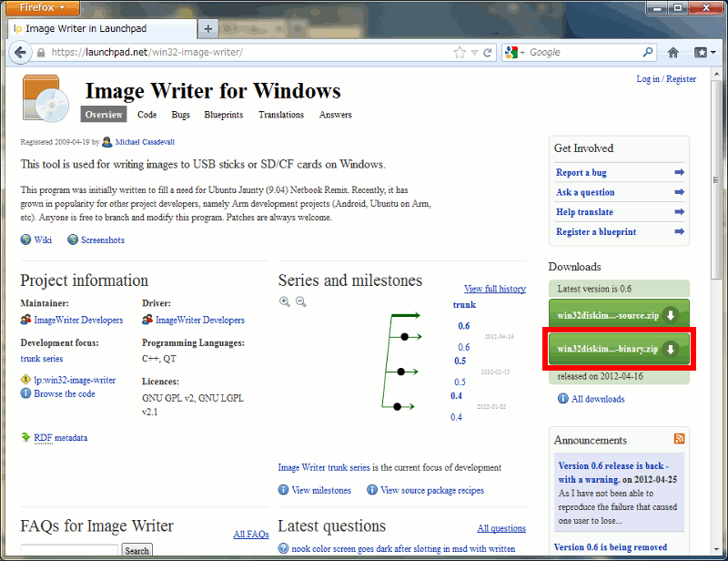Open the bookmarks toolbar menu button
This screenshot has height=561, width=728.
[703, 52]
